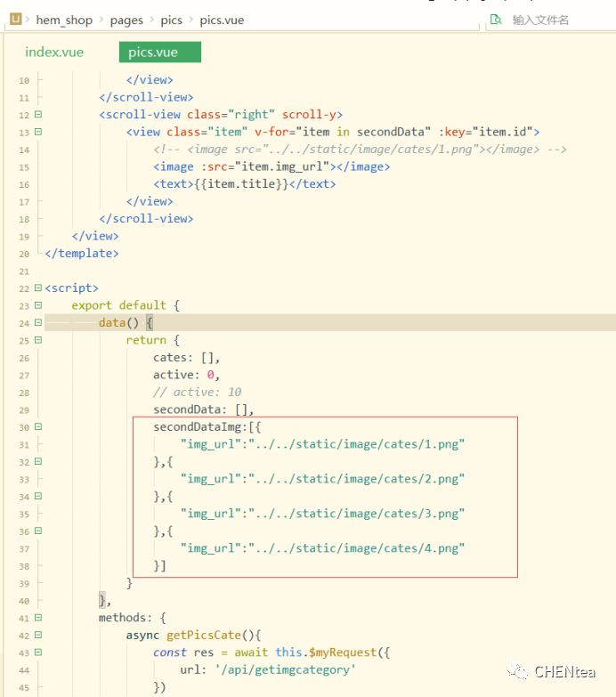This screenshot has height=697, width=616.
Task: Collapse the data() function at line 24
Action: 37,323
